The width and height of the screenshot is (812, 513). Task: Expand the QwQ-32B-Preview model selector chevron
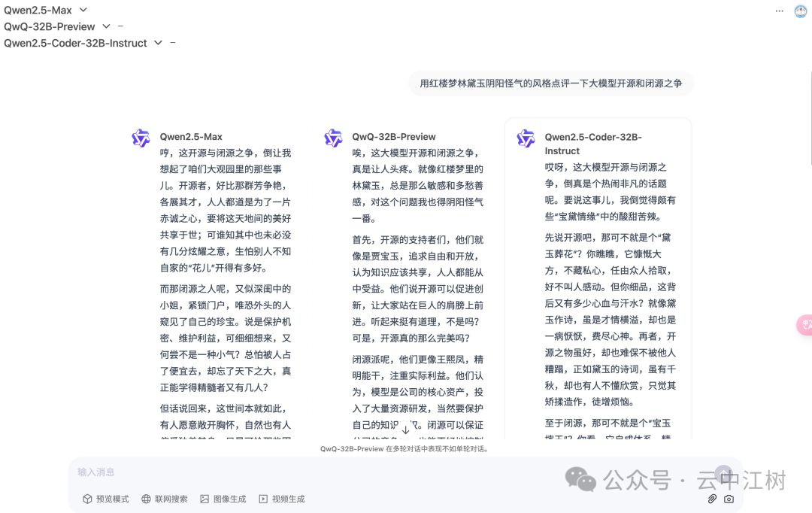[106, 26]
